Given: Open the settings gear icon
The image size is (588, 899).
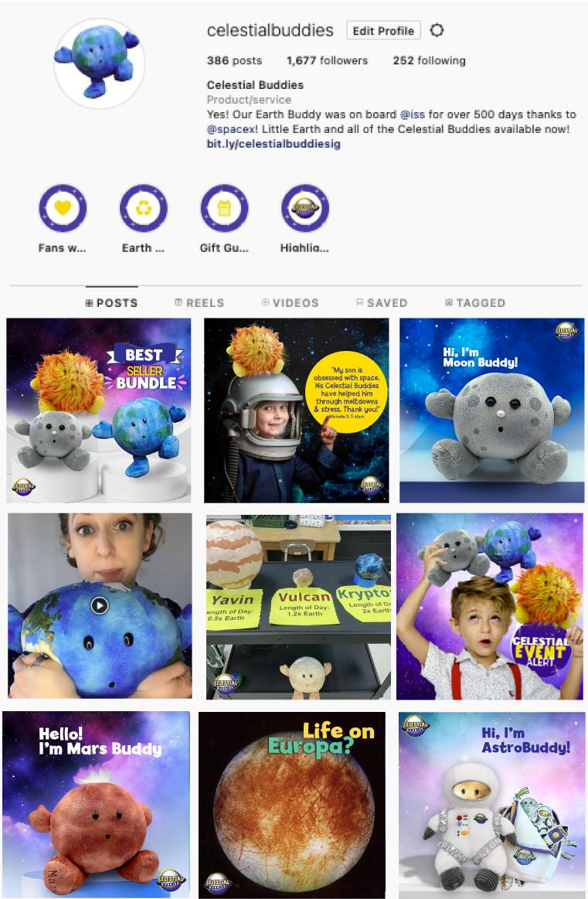Looking at the screenshot, I should (x=437, y=30).
